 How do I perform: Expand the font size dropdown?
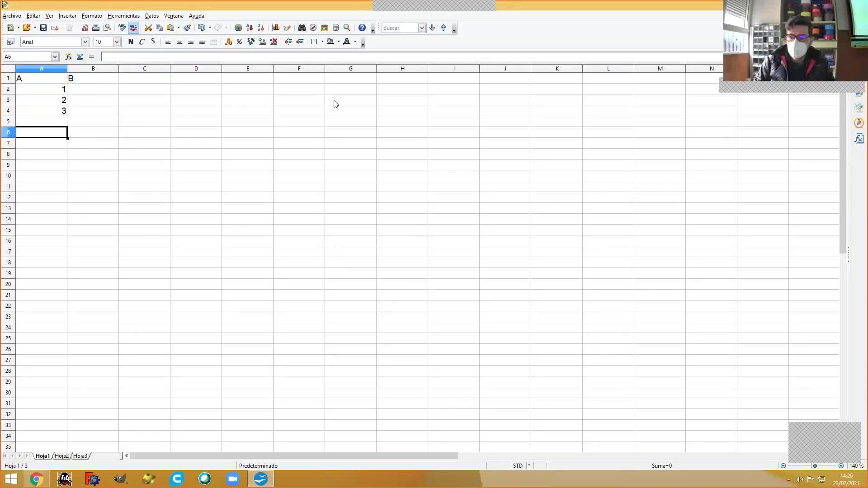point(117,42)
